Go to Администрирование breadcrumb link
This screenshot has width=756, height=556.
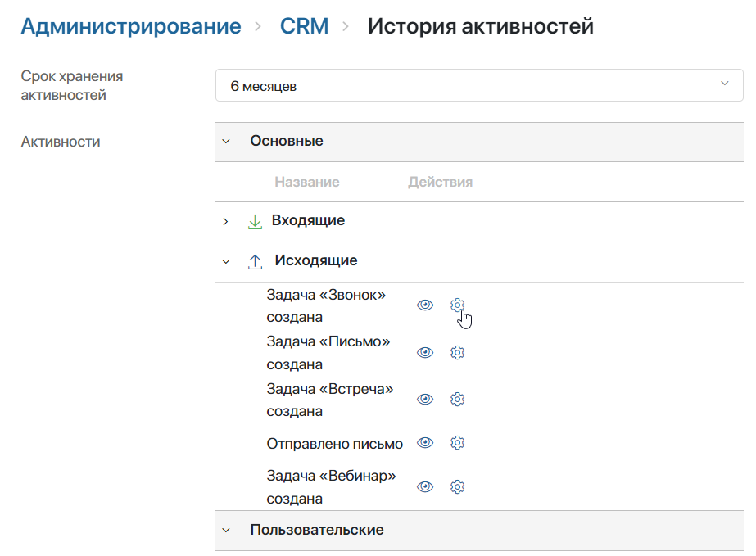point(131,26)
